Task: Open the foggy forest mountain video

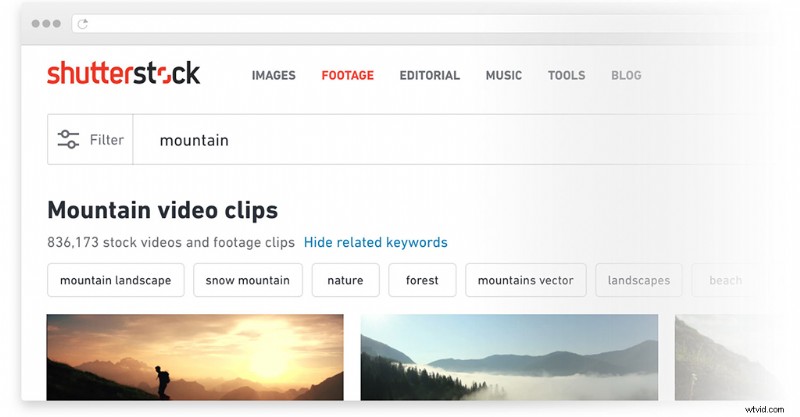Action: click(509, 357)
